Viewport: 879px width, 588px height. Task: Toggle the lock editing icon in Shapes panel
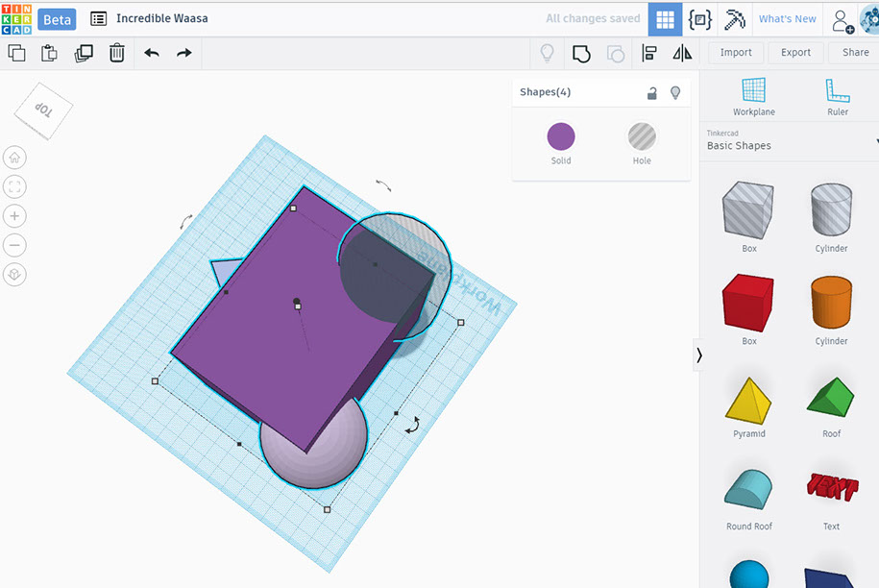651,93
